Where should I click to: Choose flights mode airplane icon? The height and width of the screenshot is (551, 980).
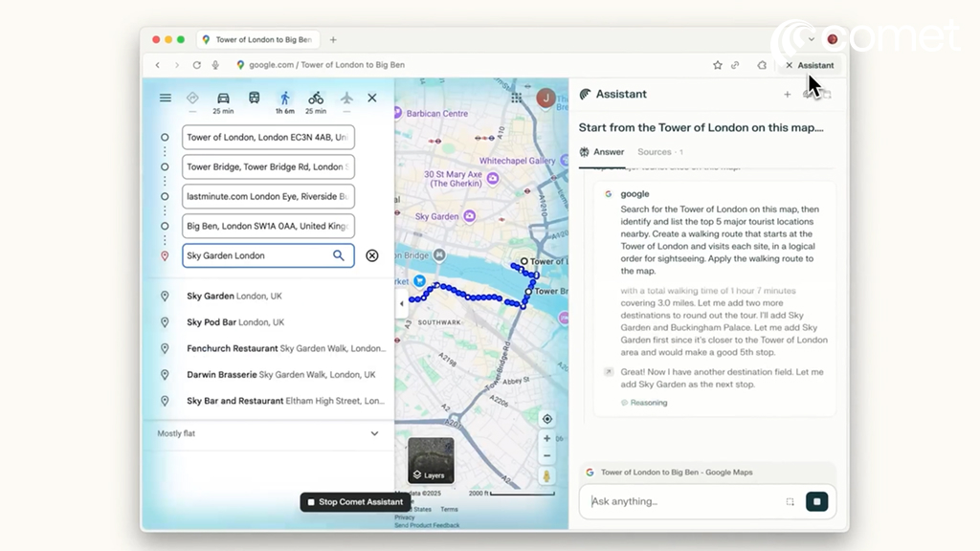346,99
